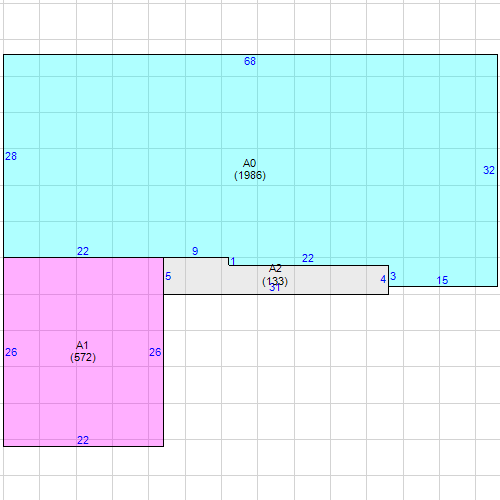The width and height of the screenshot is (500, 500).
Task: Click the '22' dimension above A2's long top edge
Action: [308, 258]
